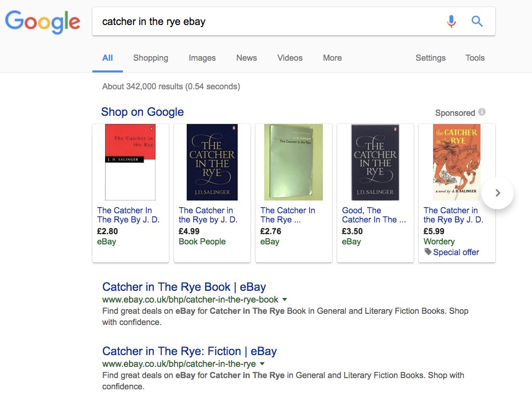Screen dimensions: 532x399
Task: Open search Settings
Action: (x=430, y=58)
